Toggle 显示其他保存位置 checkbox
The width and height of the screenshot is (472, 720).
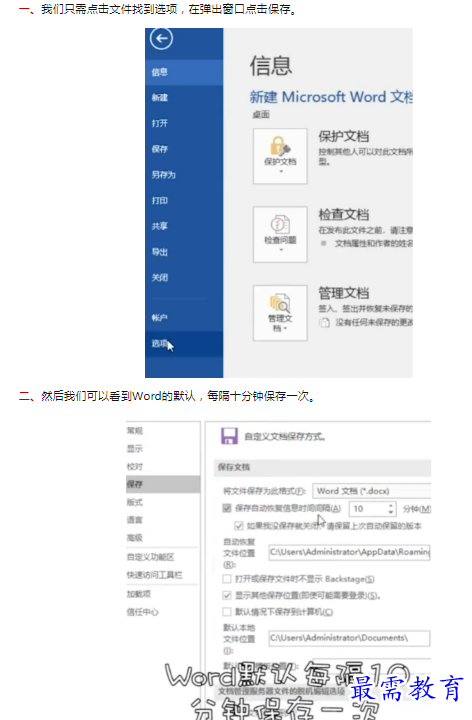[227, 596]
